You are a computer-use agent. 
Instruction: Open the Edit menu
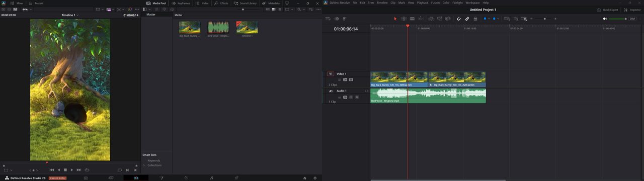(362, 3)
